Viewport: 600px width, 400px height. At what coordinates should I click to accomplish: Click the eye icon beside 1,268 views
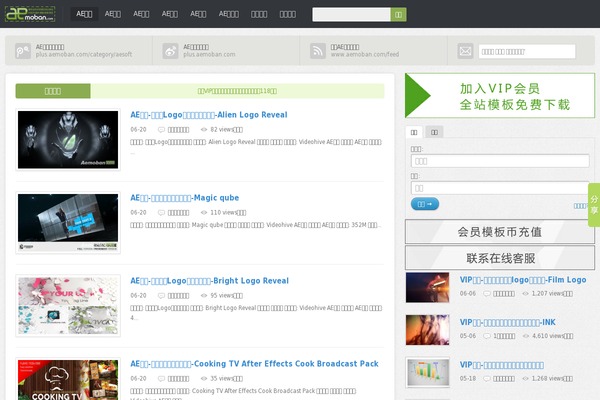(526, 379)
